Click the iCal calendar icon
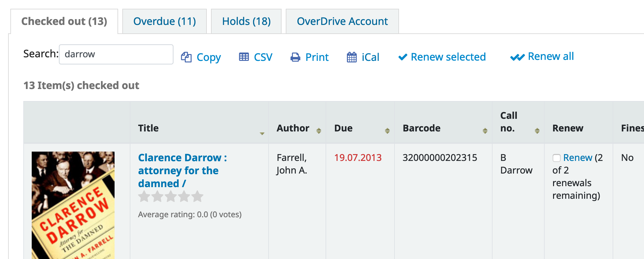 (351, 57)
